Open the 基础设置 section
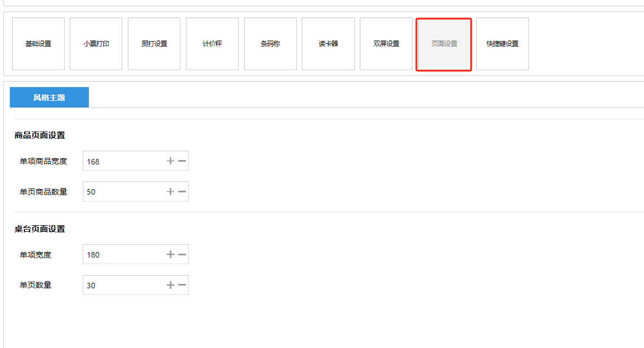 [x=38, y=44]
